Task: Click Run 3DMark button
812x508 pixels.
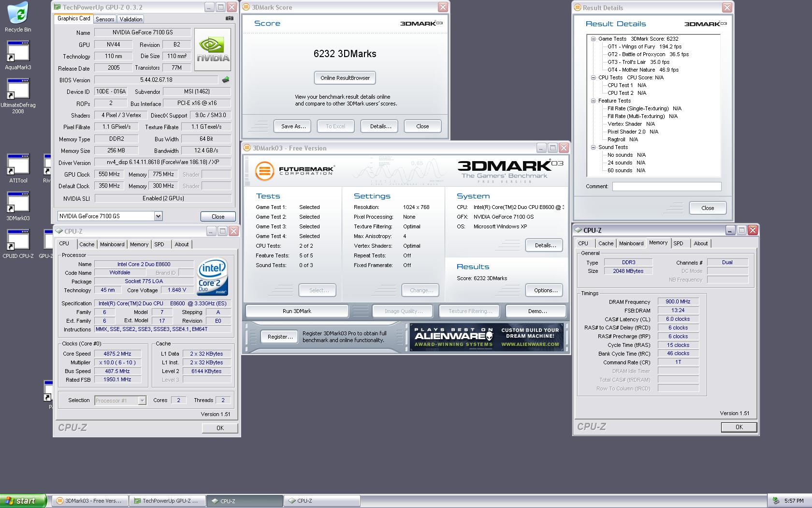Action: (297, 311)
